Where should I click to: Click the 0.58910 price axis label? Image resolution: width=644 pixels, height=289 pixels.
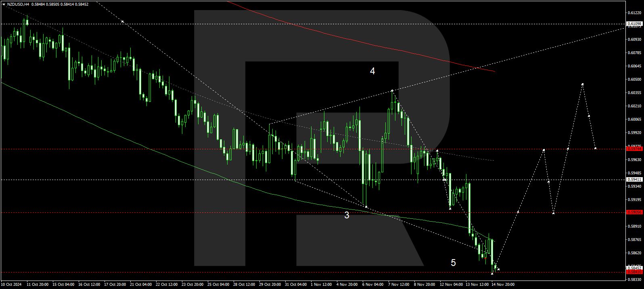point(635,226)
